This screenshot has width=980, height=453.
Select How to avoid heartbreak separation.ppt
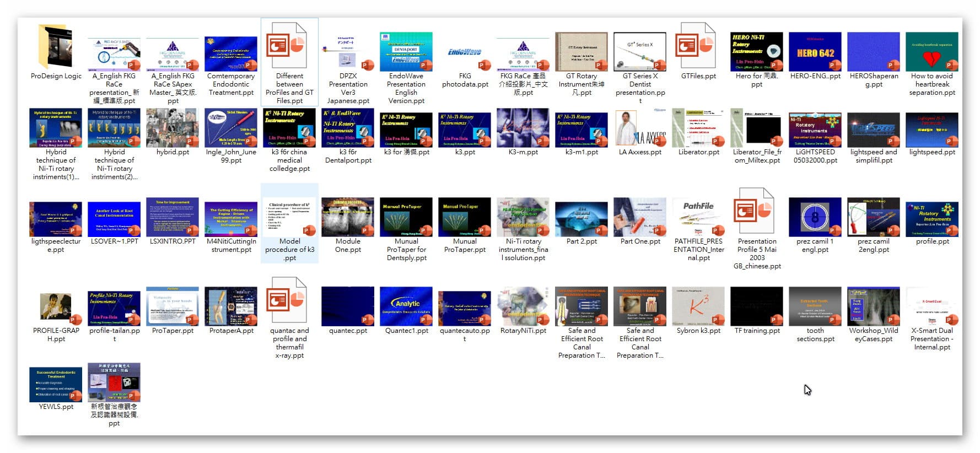(x=932, y=52)
